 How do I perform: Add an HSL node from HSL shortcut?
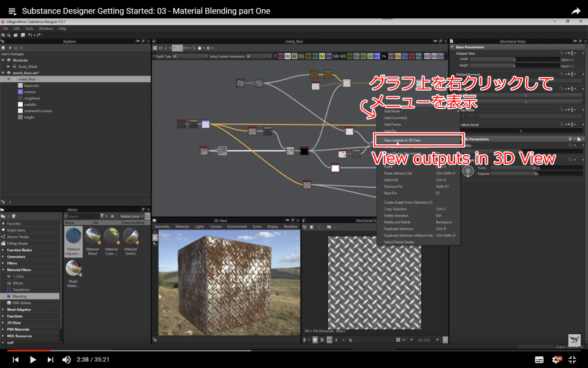click(x=363, y=56)
